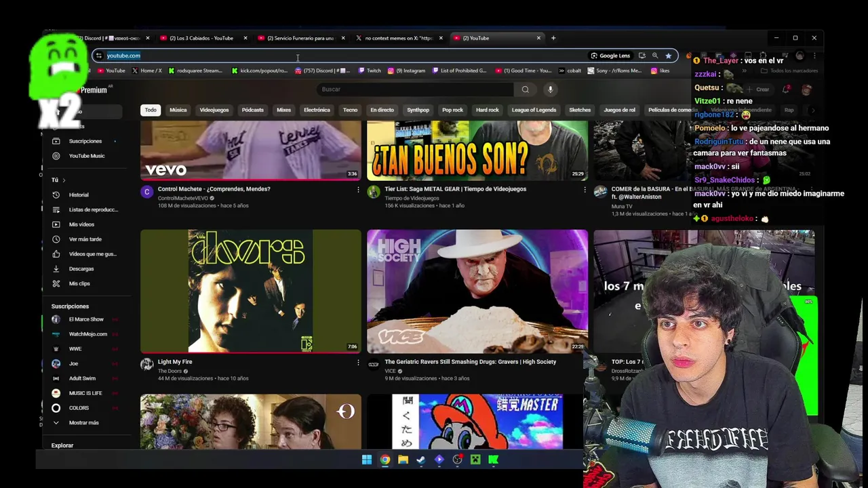Open Light My Fire video title

(x=175, y=362)
